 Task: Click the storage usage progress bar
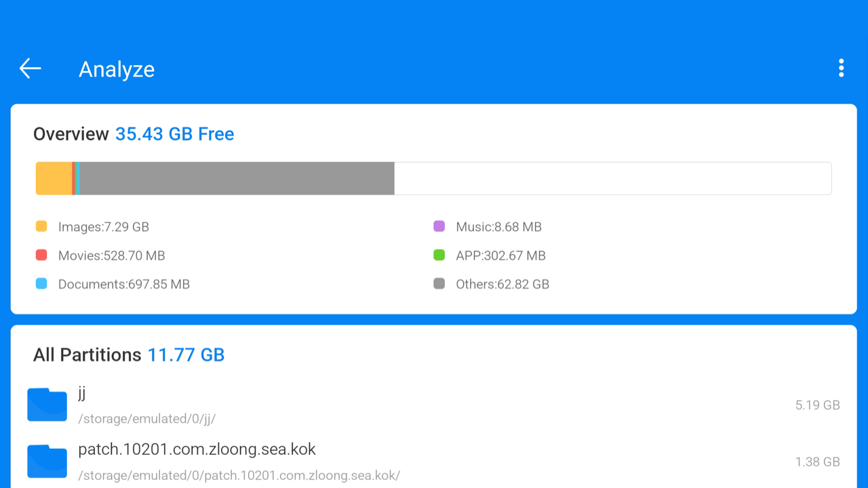pyautogui.click(x=433, y=178)
